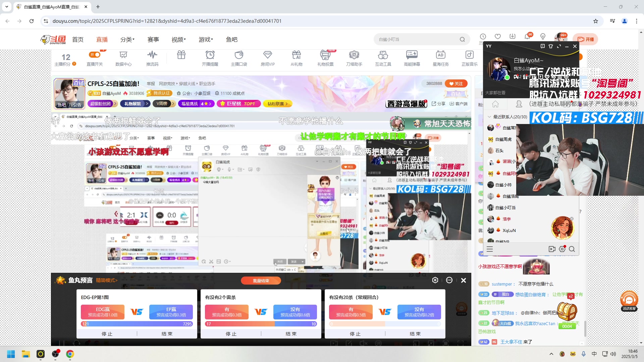Open the watch history clock icon
Viewport: 644px width, 362px height.
(483, 37)
